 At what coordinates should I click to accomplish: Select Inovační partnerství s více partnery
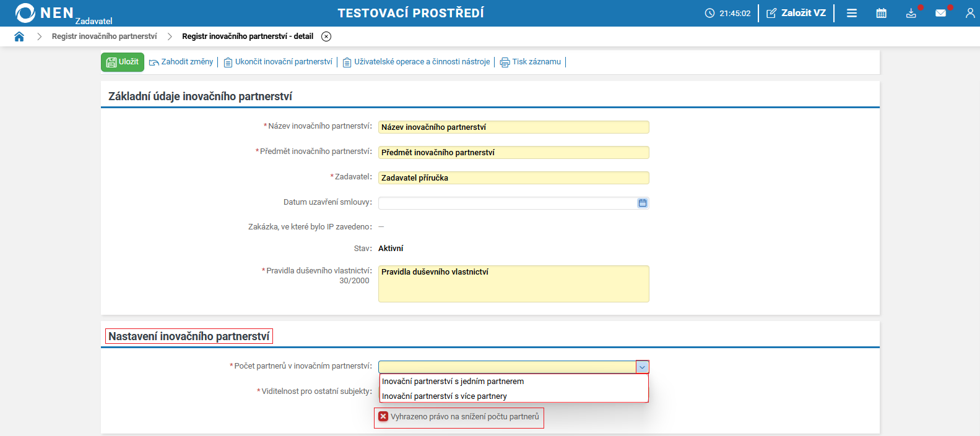(x=444, y=396)
